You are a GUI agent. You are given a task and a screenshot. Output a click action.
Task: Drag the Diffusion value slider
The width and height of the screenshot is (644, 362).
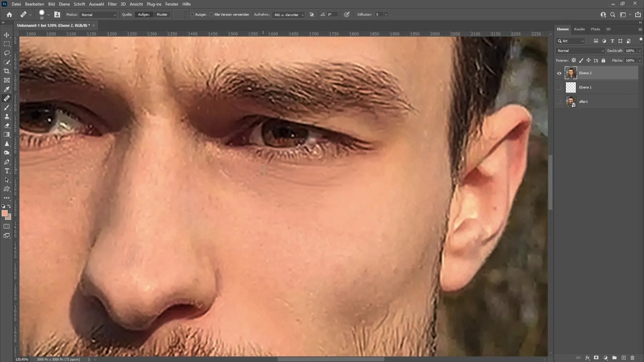[x=378, y=15]
